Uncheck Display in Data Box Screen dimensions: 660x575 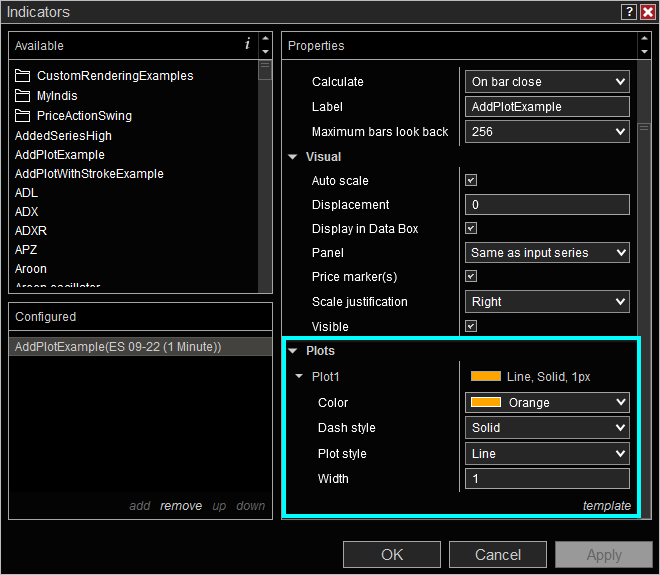[x=471, y=229]
